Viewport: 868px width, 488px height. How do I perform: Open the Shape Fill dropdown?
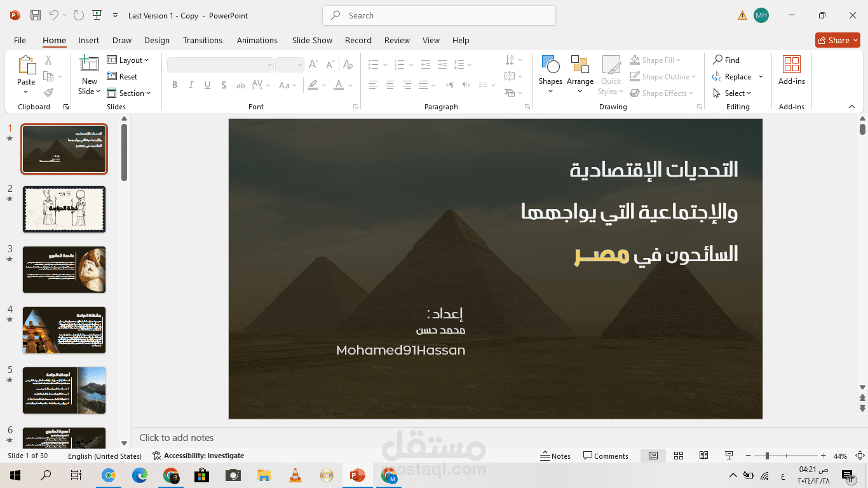click(655, 60)
